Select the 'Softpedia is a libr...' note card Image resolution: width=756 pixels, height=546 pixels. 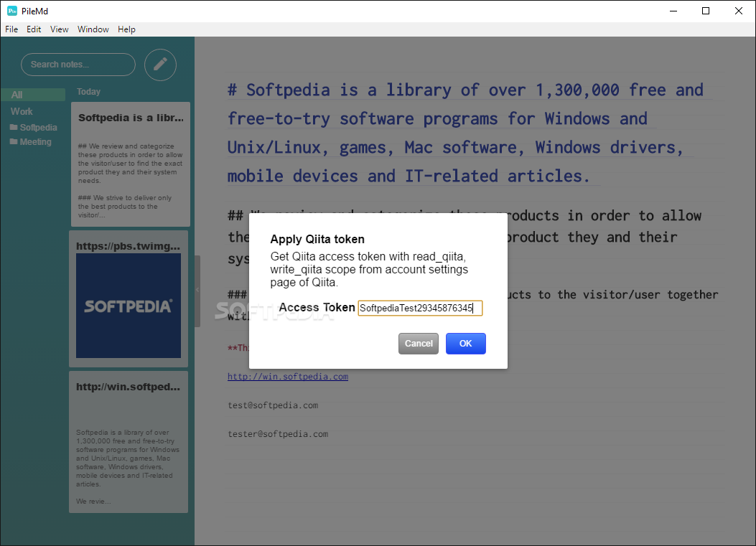click(131, 164)
